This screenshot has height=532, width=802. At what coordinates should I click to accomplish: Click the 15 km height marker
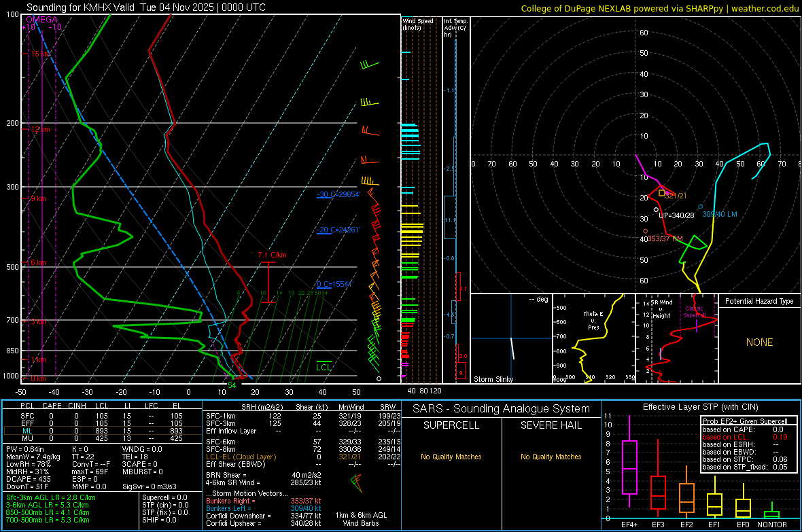[41, 54]
